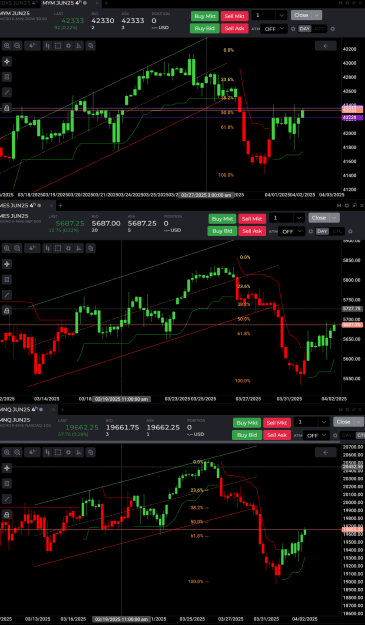This screenshot has height=625, width=365.
Task: Zoom out on the MES chart
Action: click(17, 248)
